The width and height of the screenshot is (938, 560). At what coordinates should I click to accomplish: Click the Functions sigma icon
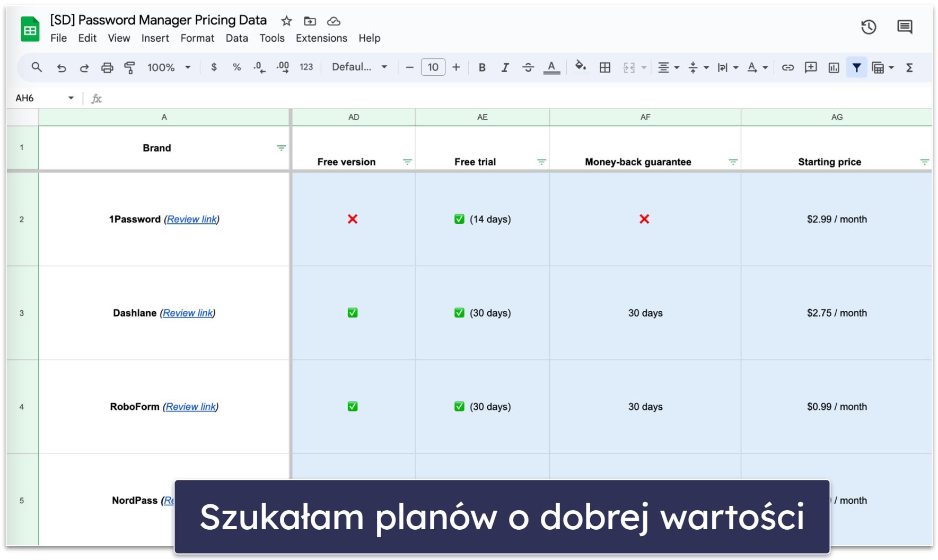coord(909,67)
